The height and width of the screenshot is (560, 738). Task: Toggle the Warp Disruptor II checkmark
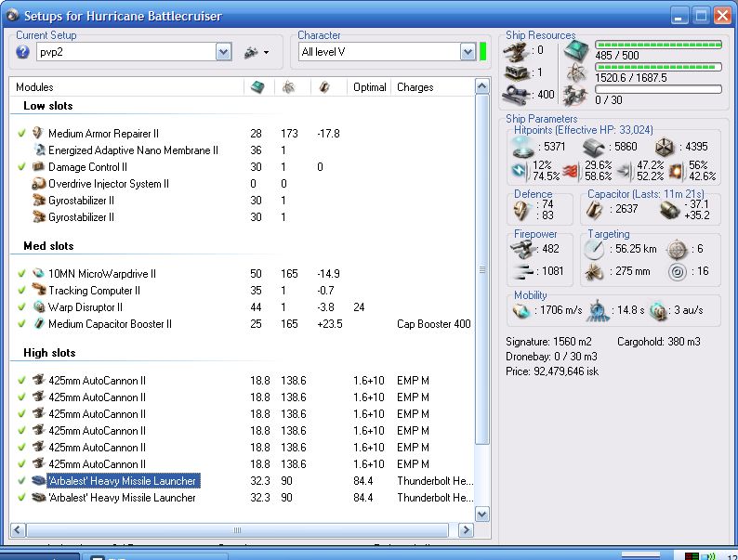[x=21, y=306]
